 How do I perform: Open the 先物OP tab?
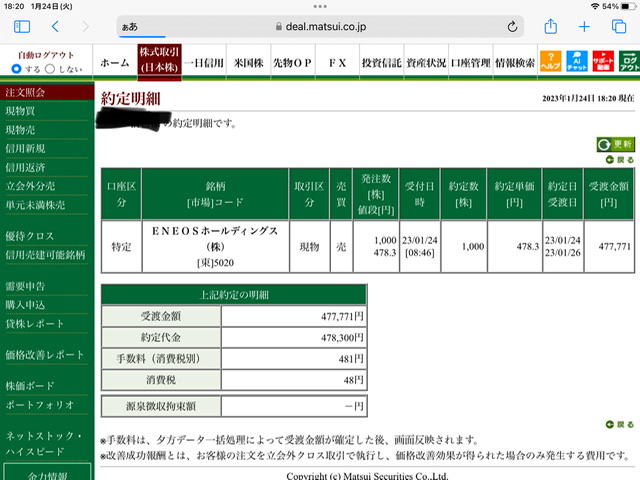click(293, 62)
